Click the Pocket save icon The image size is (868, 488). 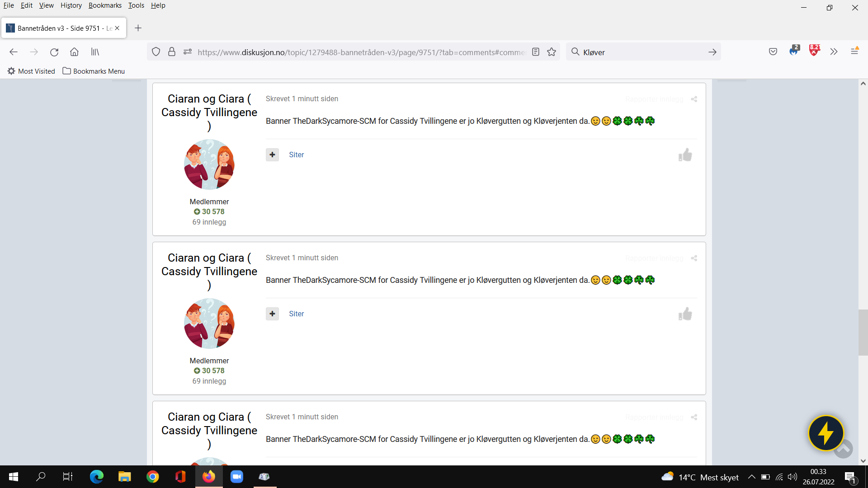[773, 52]
